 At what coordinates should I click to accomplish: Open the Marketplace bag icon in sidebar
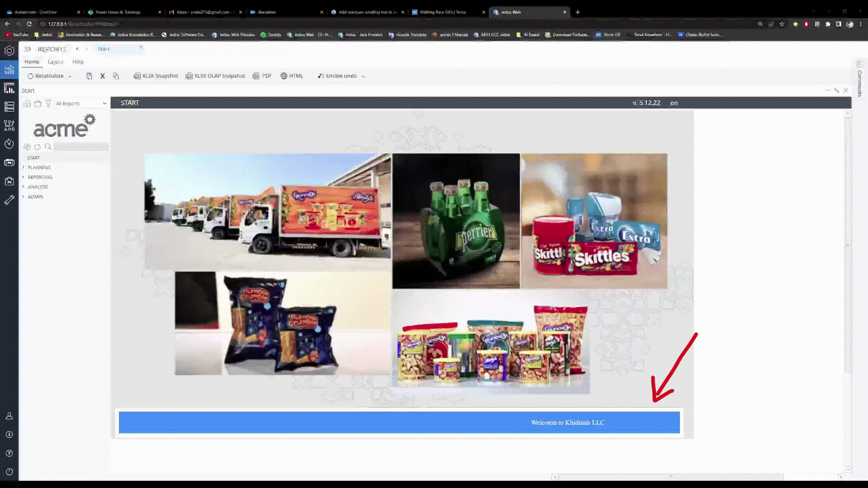tap(9, 181)
